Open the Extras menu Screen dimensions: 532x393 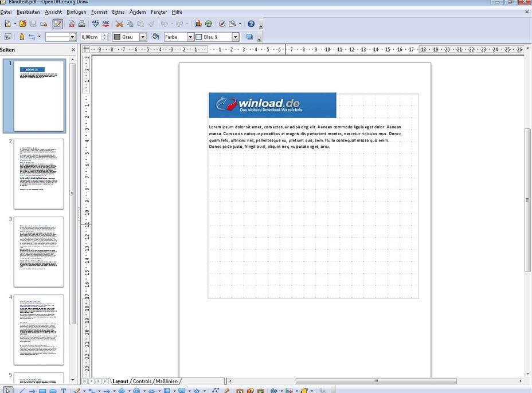tap(119, 12)
